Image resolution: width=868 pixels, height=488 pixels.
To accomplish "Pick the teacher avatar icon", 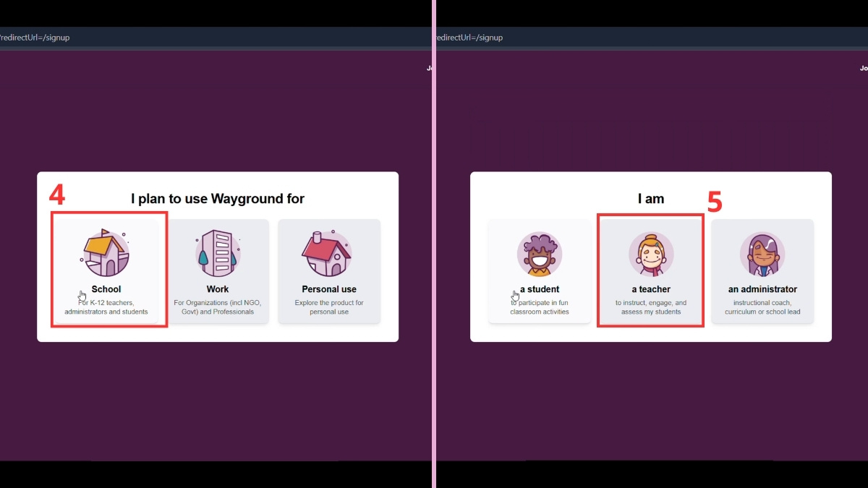I will click(x=651, y=254).
